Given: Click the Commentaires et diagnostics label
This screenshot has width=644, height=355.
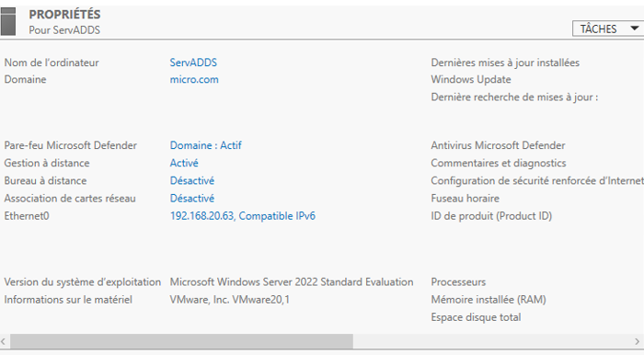Looking at the screenshot, I should pyautogui.click(x=499, y=163).
